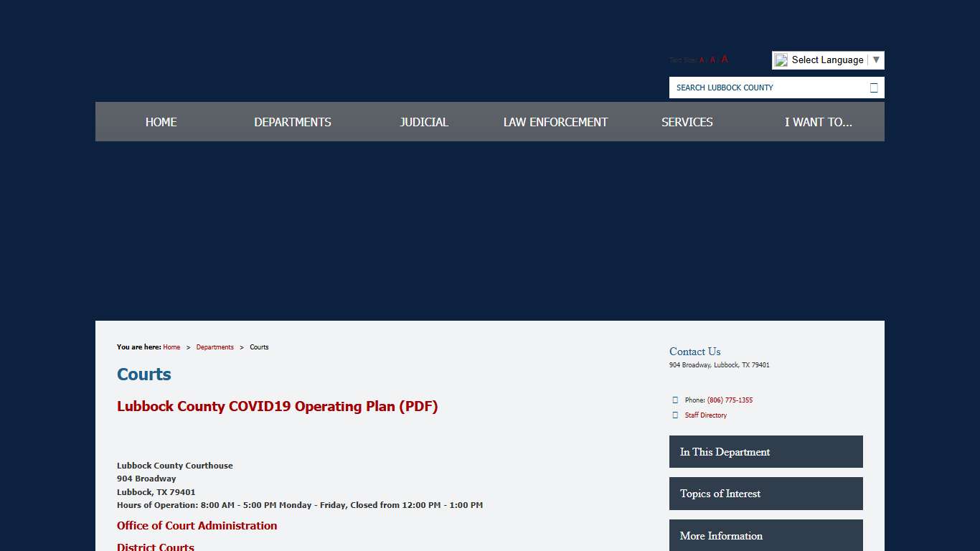Screen dimensions: 980x551
Task: Open the Judicial navigation menu
Action: pos(424,122)
